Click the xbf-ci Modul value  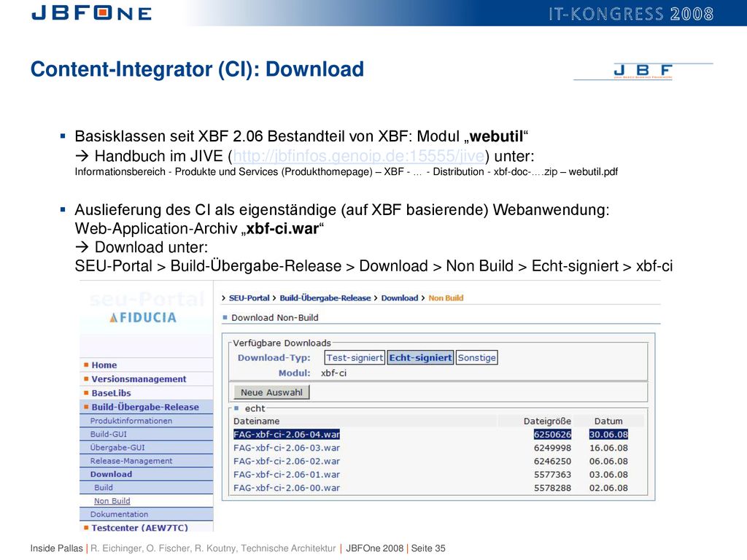pyautogui.click(x=333, y=373)
